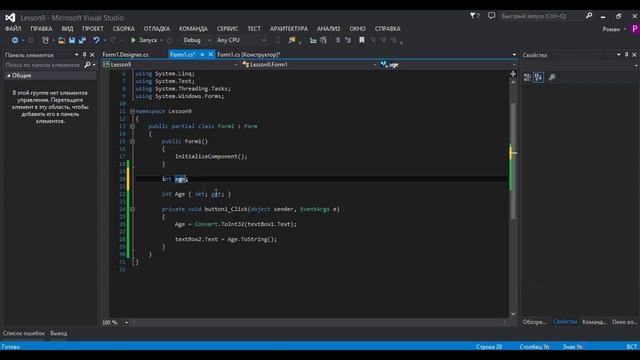
Task: Click the Быстрый запуск search field
Action: [541, 16]
